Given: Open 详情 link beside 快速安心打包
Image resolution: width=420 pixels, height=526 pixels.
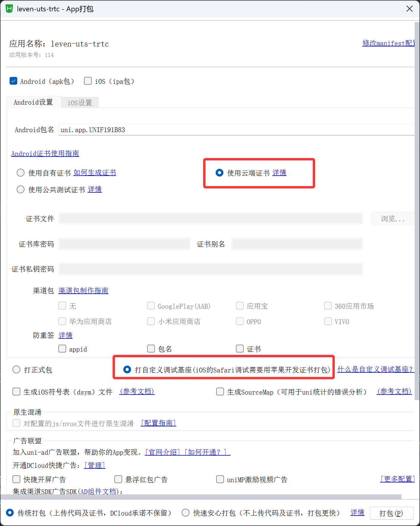Looking at the screenshot, I should point(357,513).
